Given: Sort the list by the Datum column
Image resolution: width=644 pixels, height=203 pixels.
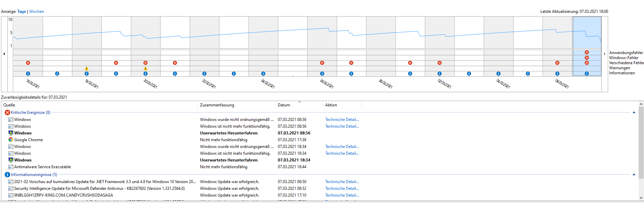Looking at the screenshot, I should (284, 105).
